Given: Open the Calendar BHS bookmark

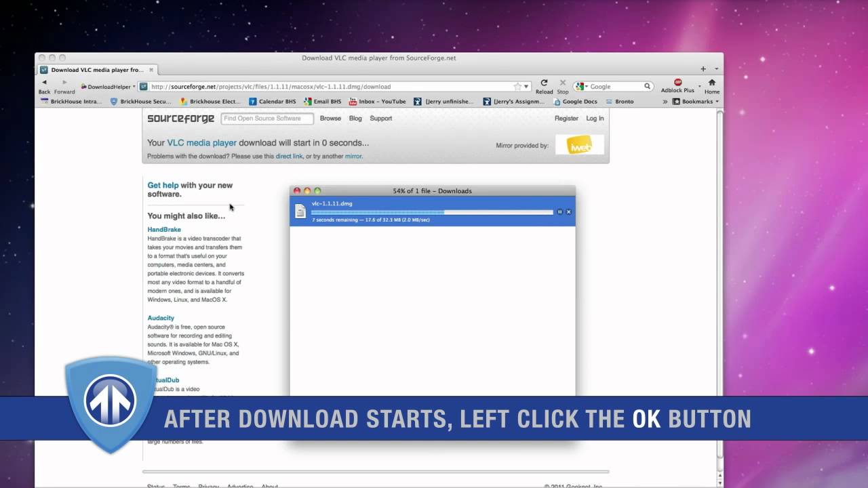Looking at the screenshot, I should tap(273, 102).
